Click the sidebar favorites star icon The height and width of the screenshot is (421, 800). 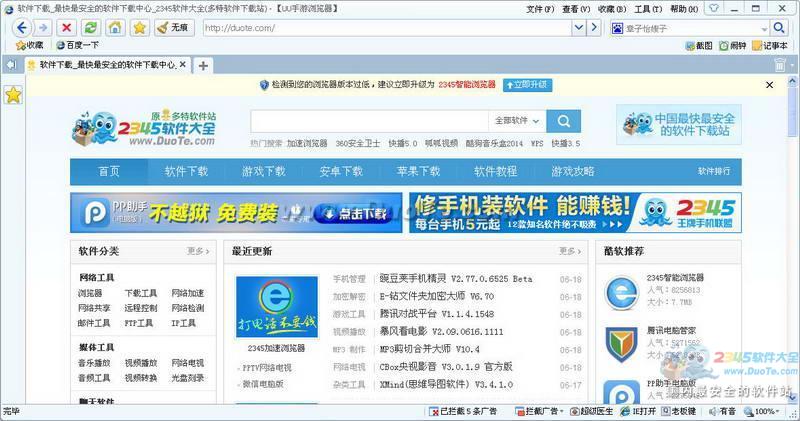pyautogui.click(x=13, y=94)
